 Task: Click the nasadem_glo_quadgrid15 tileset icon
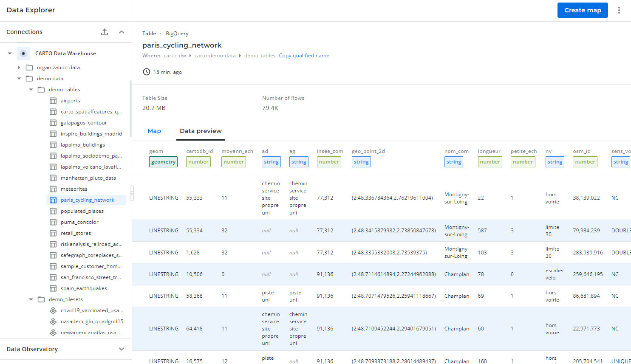tap(53, 322)
